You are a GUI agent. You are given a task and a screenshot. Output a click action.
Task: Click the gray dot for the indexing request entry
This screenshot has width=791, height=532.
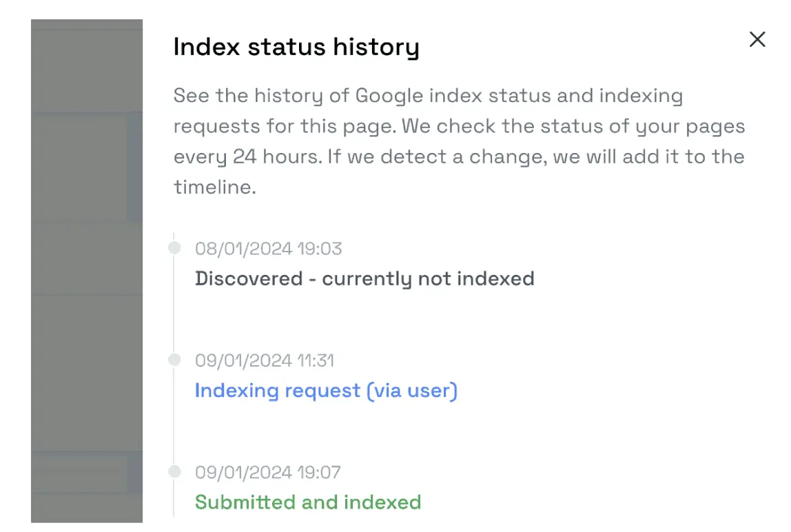[x=174, y=359]
